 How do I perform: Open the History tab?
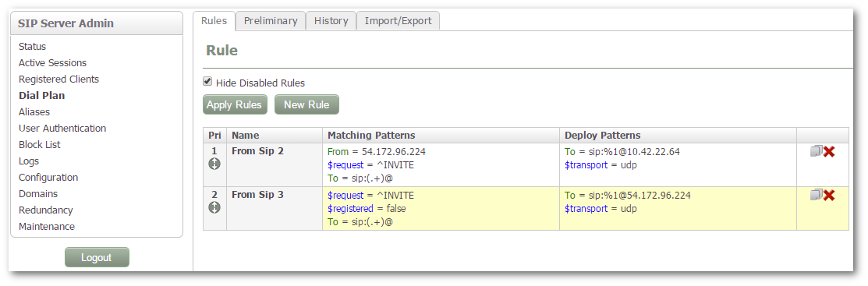click(x=331, y=21)
